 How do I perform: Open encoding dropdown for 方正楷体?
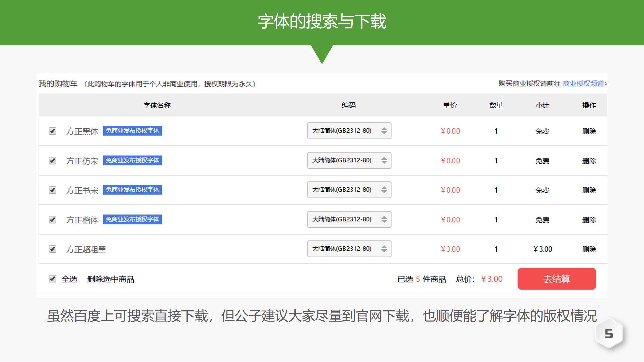(349, 219)
